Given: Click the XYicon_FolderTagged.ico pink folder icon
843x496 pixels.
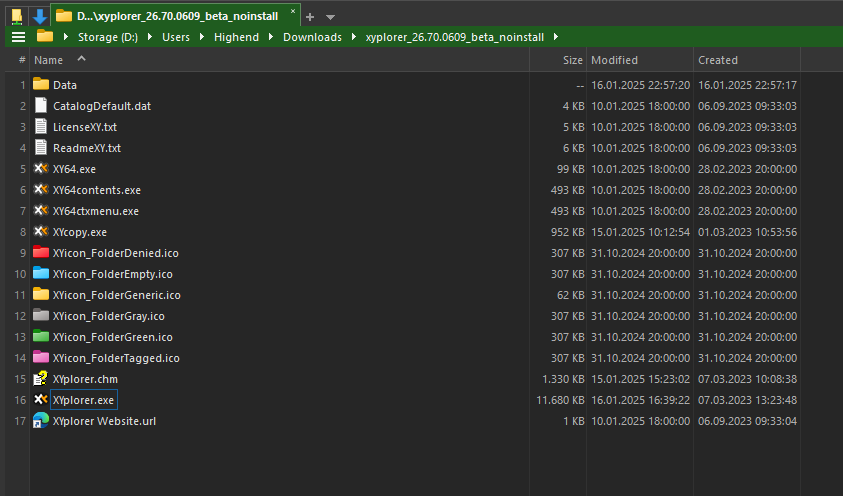Looking at the screenshot, I should pyautogui.click(x=41, y=358).
